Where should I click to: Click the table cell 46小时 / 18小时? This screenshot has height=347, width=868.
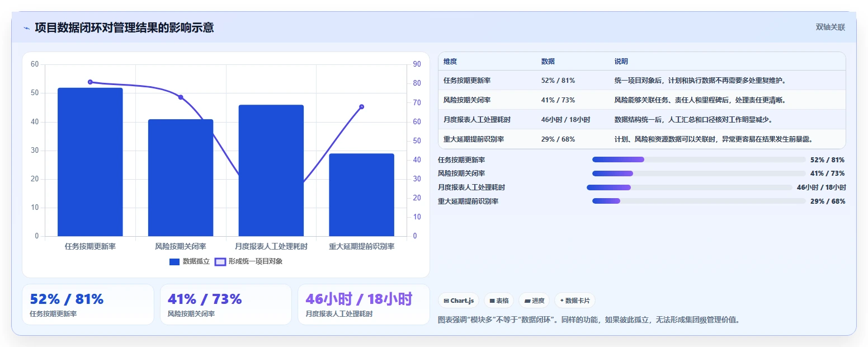[x=566, y=120]
